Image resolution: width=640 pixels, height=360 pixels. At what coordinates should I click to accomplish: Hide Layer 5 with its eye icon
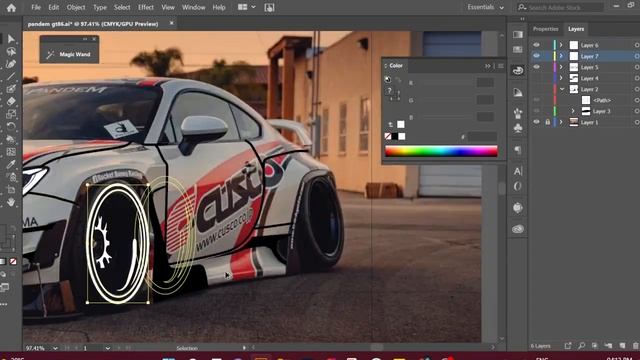pyautogui.click(x=536, y=67)
